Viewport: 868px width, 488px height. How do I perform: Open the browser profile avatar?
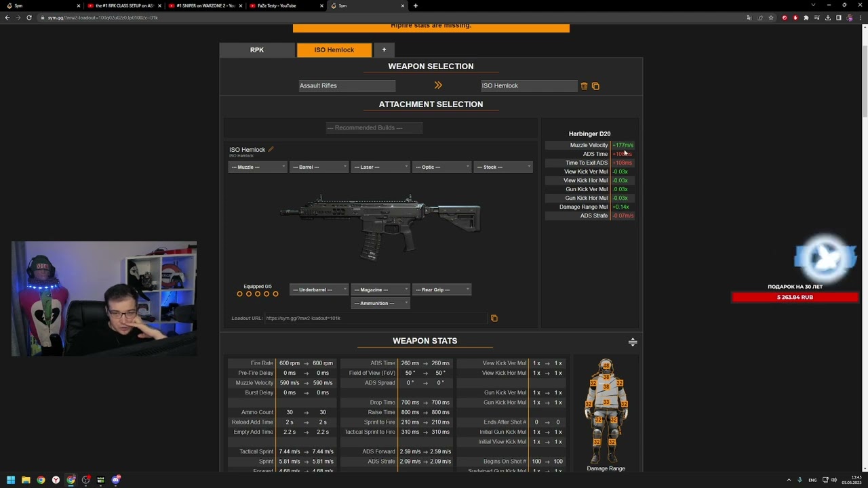[850, 18]
